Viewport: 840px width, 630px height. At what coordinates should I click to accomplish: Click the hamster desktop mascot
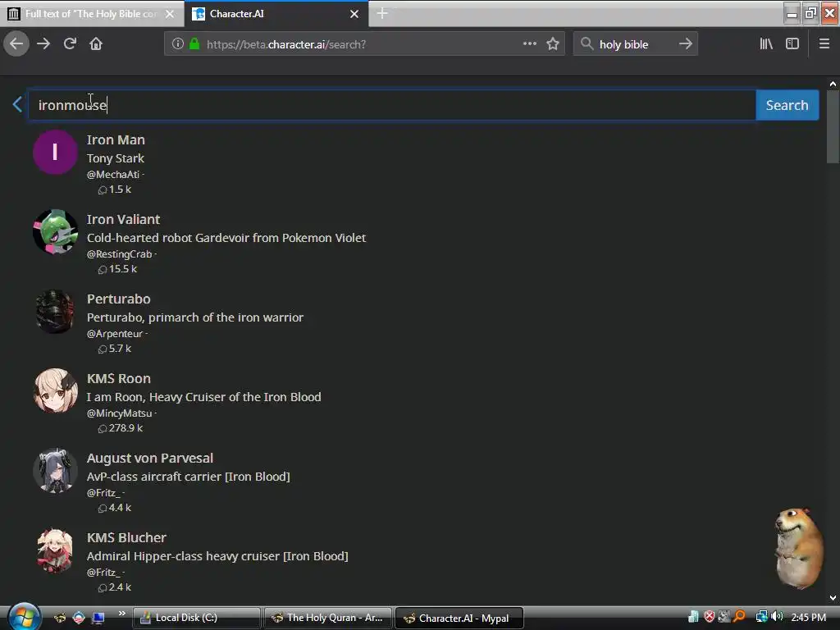(x=799, y=549)
